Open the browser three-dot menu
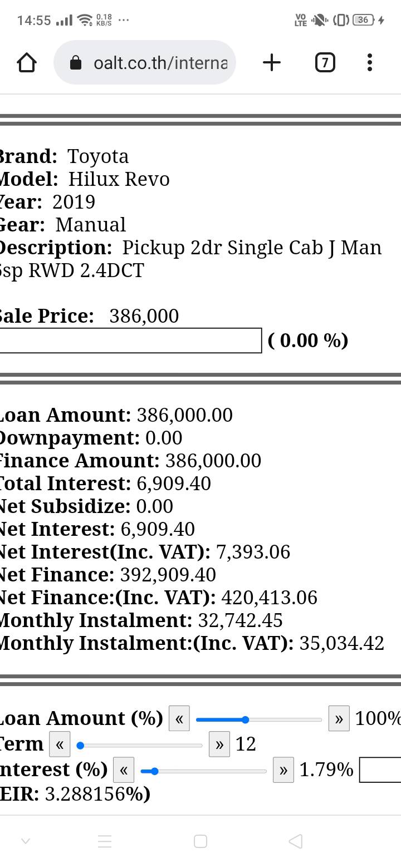This screenshot has height=868, width=401. pos(370,62)
